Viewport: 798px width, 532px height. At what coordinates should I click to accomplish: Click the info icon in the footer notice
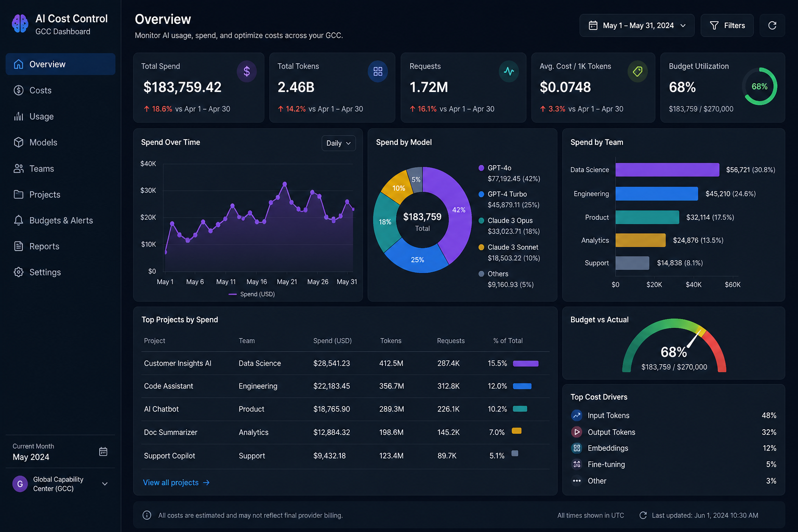point(147,515)
